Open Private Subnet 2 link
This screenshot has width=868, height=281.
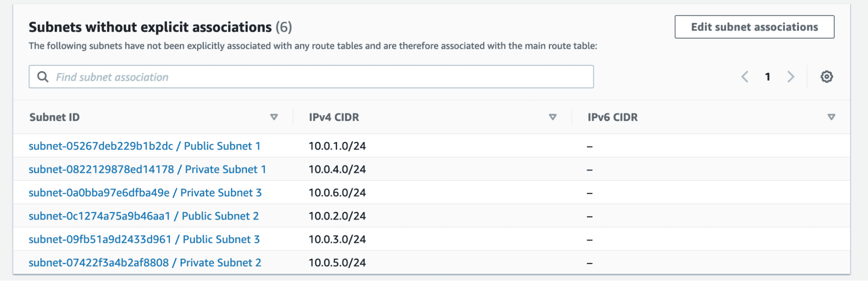[x=145, y=263]
